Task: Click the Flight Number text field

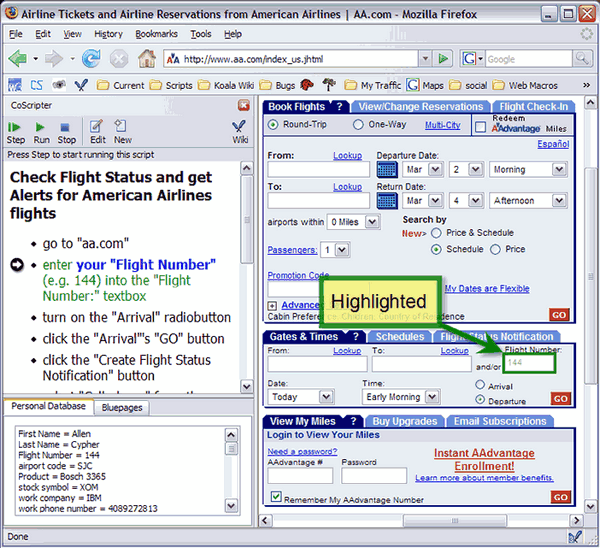Action: coord(529,362)
